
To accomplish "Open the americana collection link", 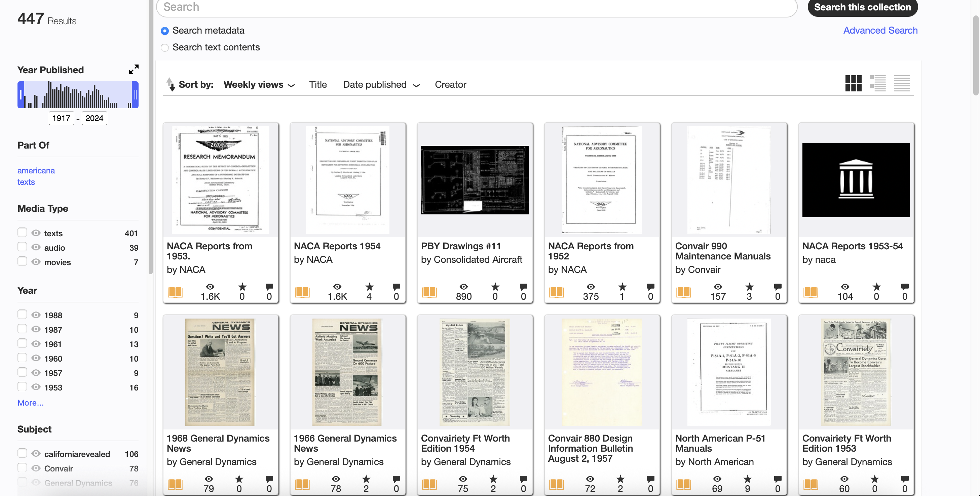I will (36, 170).
